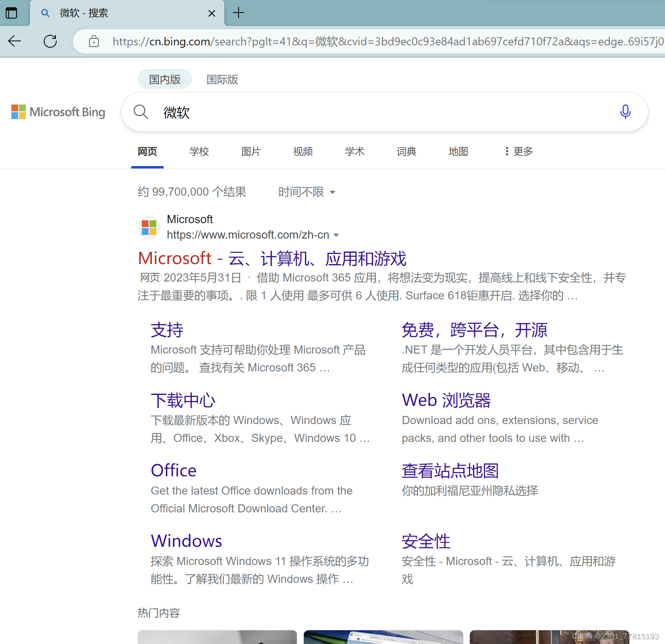Select the 网页 tab

[147, 151]
